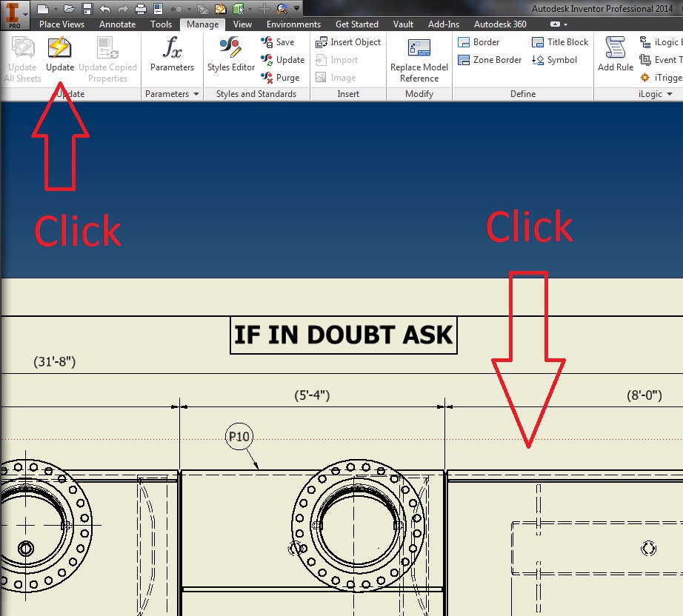683x616 pixels.
Task: Open the Inventor application menu (I PRO logo)
Action: pyautogui.click(x=14, y=15)
